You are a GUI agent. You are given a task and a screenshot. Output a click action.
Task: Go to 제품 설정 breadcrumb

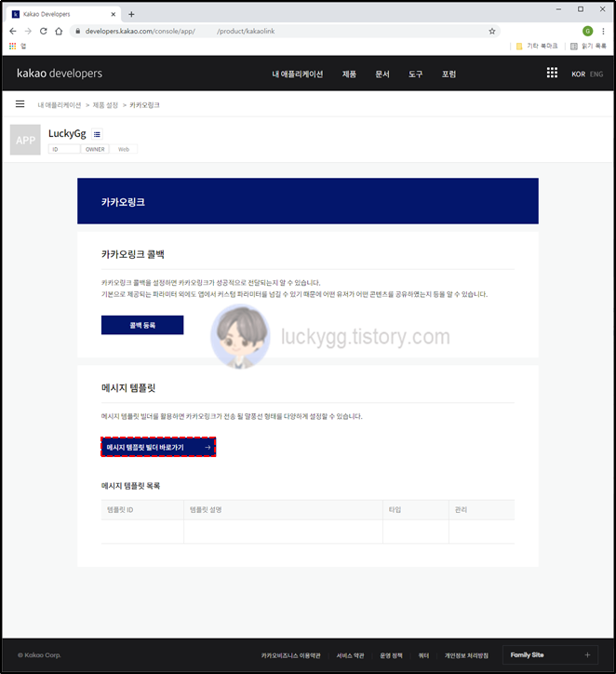click(105, 105)
